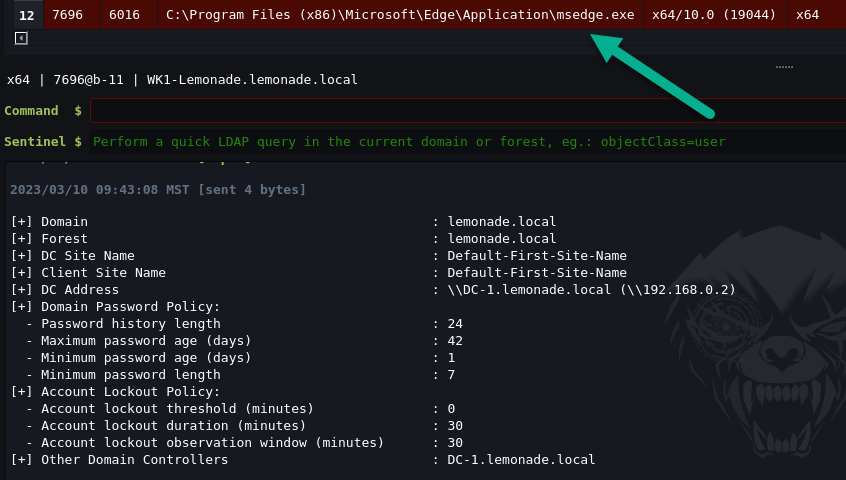The image size is (846, 480).
Task: Click the Command $ prompt label
Action: pos(42,111)
